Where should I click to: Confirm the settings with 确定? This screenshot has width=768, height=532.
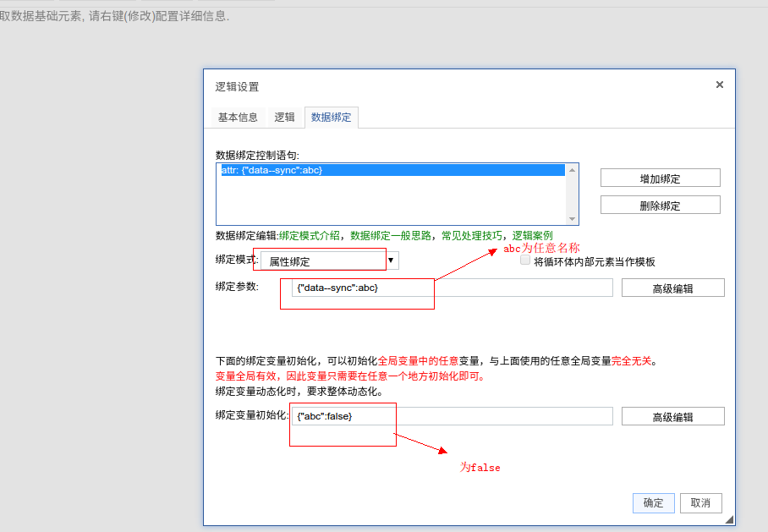click(653, 502)
